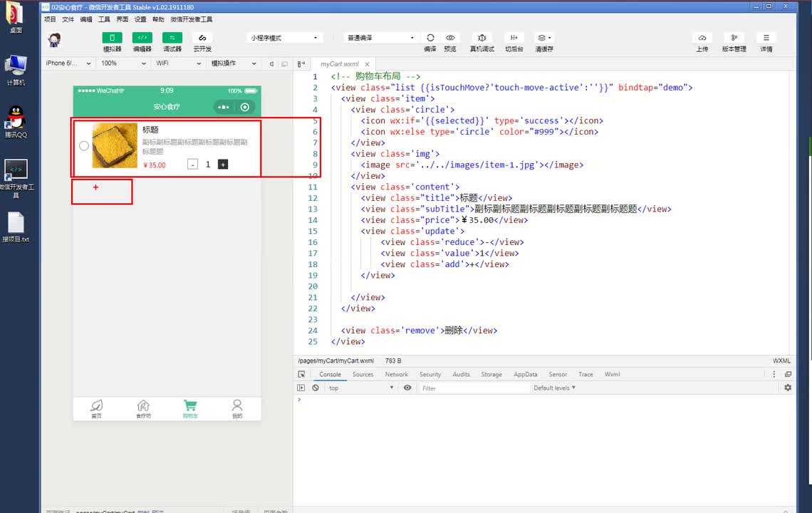Switch to the Sources tab
Viewport: 812px width, 513px height.
pyautogui.click(x=363, y=374)
